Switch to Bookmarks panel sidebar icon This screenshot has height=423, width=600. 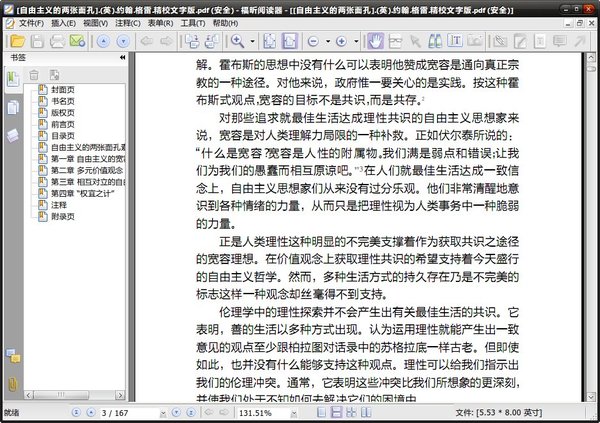tap(13, 79)
